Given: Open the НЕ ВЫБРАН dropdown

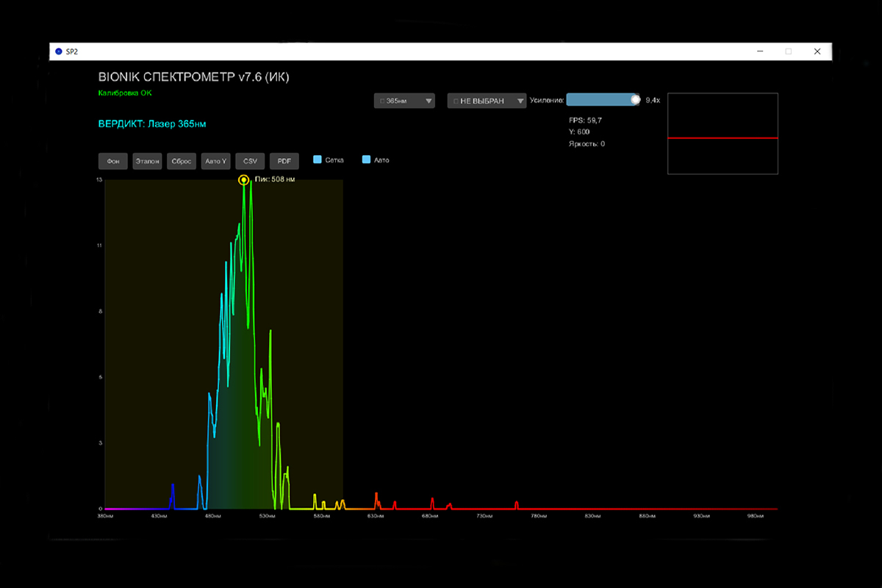Looking at the screenshot, I should 487,101.
